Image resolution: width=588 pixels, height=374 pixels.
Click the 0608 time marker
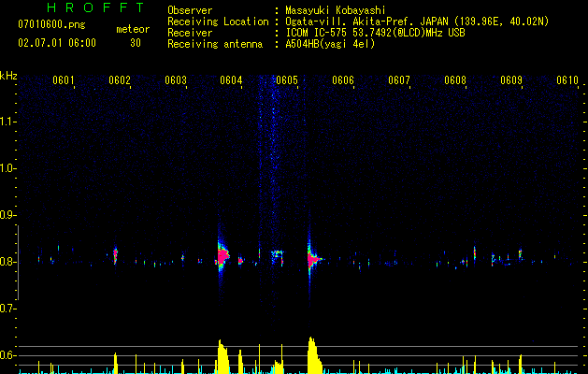[455, 80]
